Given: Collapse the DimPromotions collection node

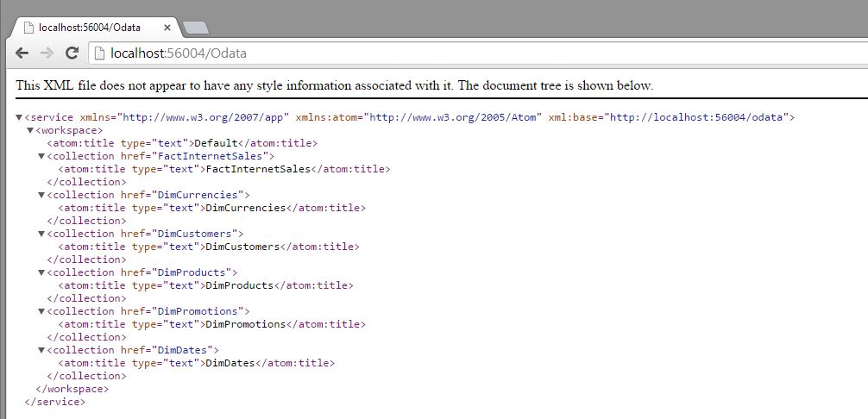Looking at the screenshot, I should pyautogui.click(x=41, y=310).
